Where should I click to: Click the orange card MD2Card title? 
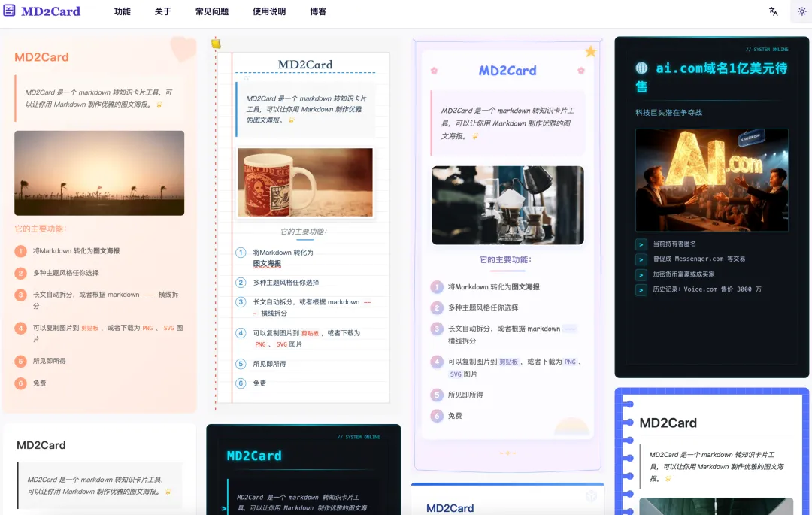tap(41, 57)
